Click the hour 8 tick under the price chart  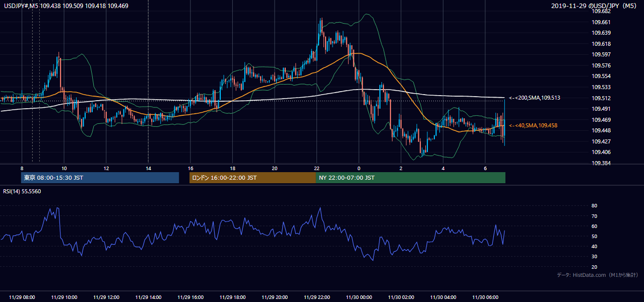click(x=22, y=168)
